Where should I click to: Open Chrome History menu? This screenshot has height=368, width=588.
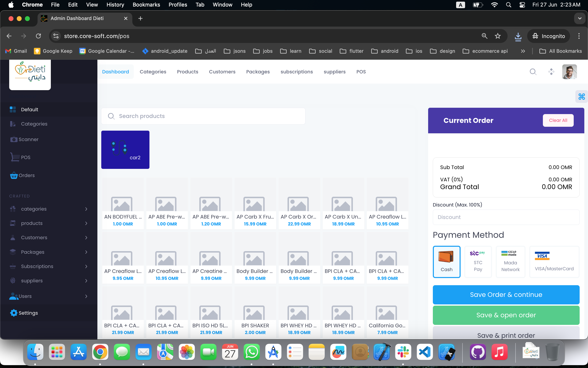(115, 5)
